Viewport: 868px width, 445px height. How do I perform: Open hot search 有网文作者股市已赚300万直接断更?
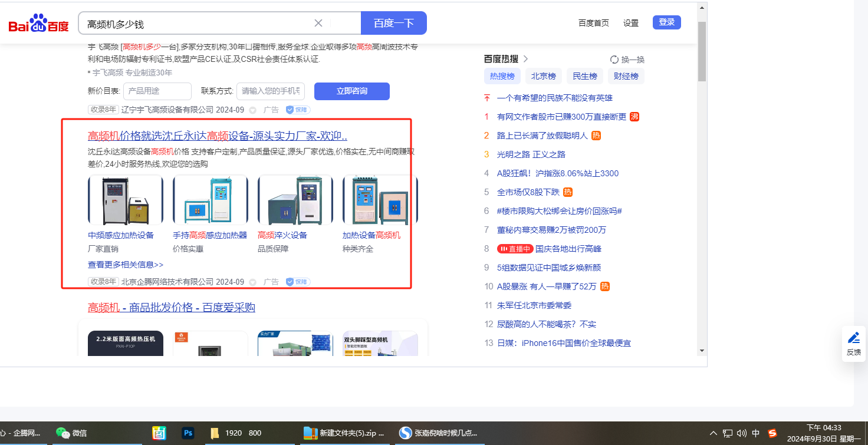pyautogui.click(x=561, y=117)
